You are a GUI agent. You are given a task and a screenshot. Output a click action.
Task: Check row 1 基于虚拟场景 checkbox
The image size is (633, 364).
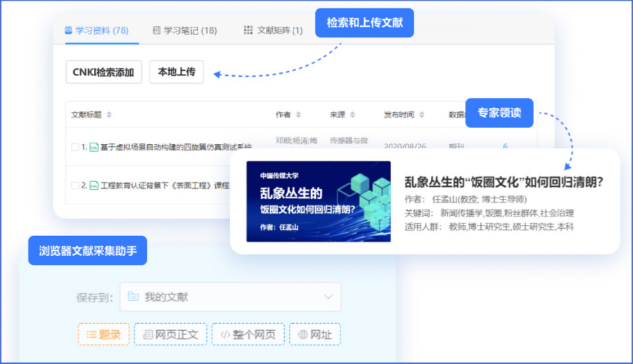point(75,147)
